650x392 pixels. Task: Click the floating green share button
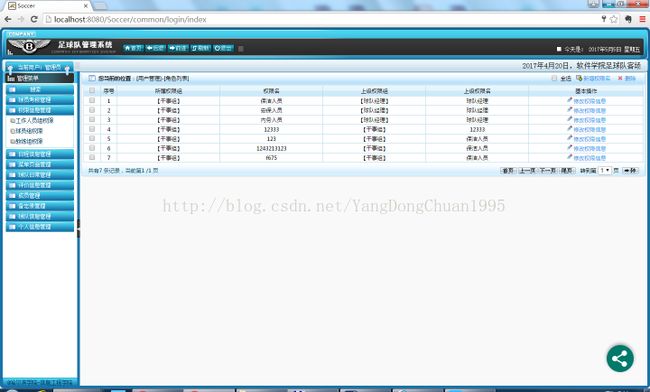pyautogui.click(x=620, y=358)
